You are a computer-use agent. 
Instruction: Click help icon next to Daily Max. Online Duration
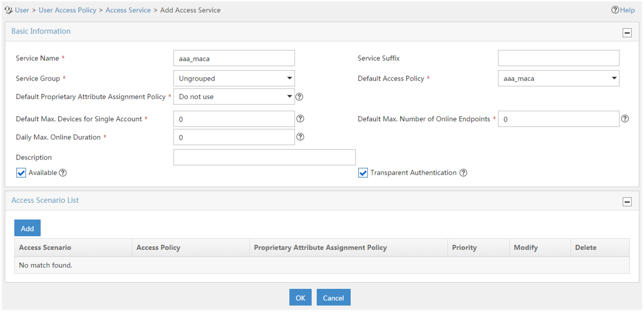click(x=300, y=137)
